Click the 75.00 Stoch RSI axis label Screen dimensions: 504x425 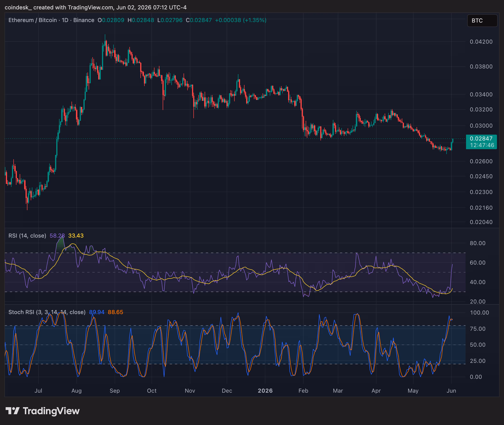(478, 329)
